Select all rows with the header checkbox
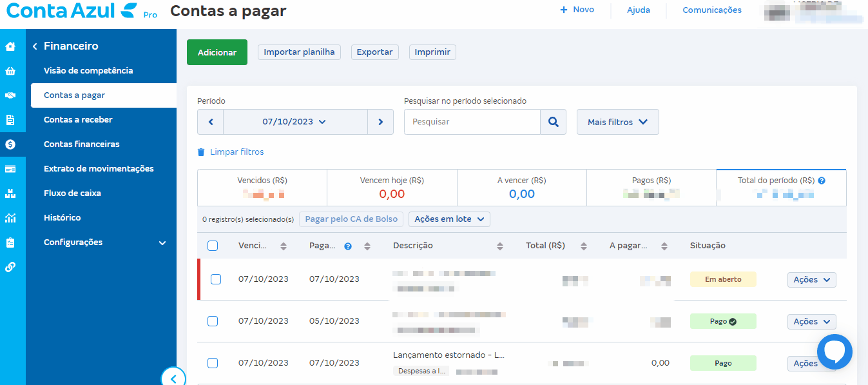 click(x=213, y=246)
